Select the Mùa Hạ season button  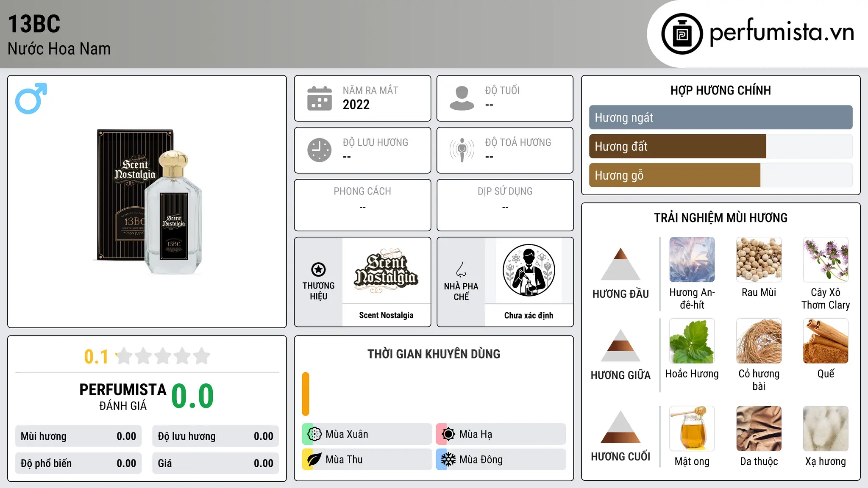pyautogui.click(x=501, y=434)
